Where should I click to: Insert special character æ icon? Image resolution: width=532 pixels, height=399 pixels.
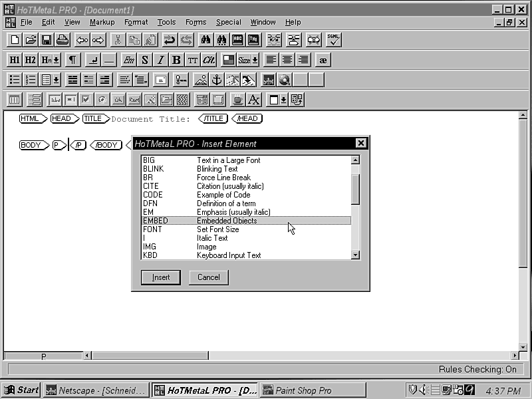pos(323,60)
